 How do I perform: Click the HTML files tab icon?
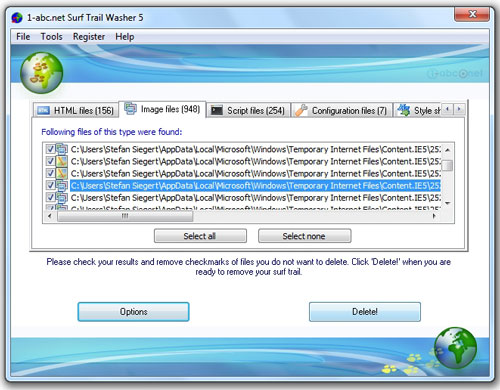[x=43, y=110]
